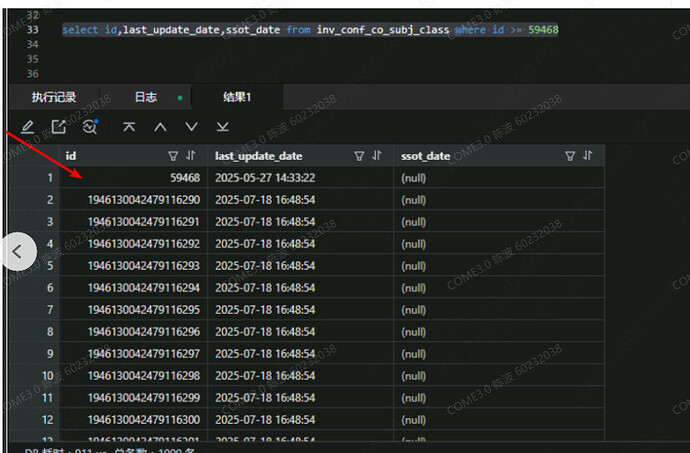Select row number 3 header
690x453 pixels.
(x=34, y=222)
